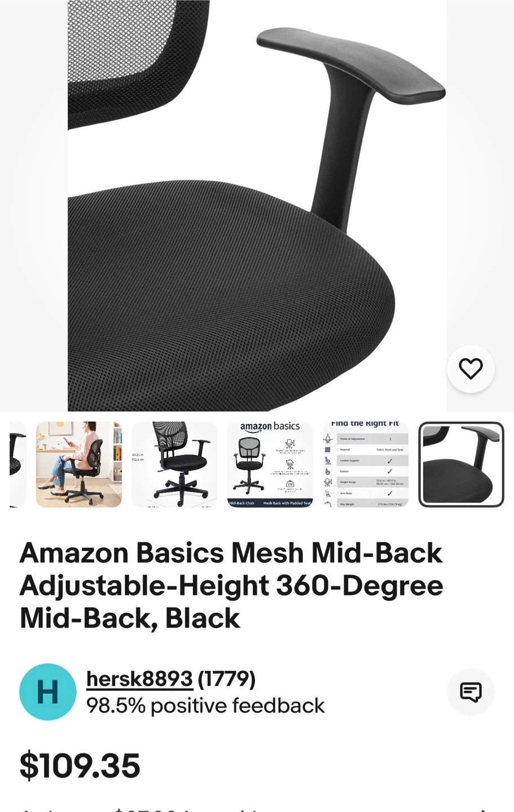Tap the $109.35 price
Screen dimensions: 514x812
pos(80,765)
